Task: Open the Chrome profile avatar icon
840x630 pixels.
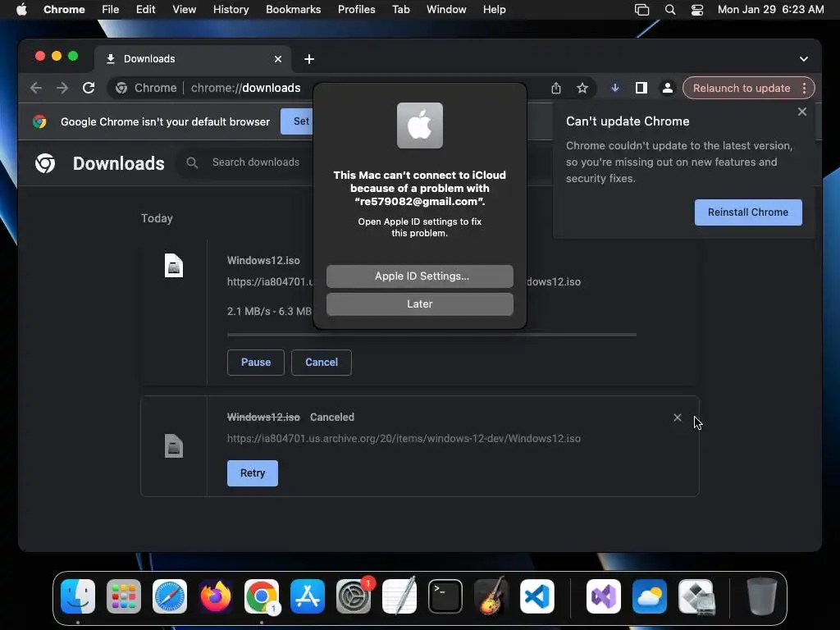Action: coord(668,88)
